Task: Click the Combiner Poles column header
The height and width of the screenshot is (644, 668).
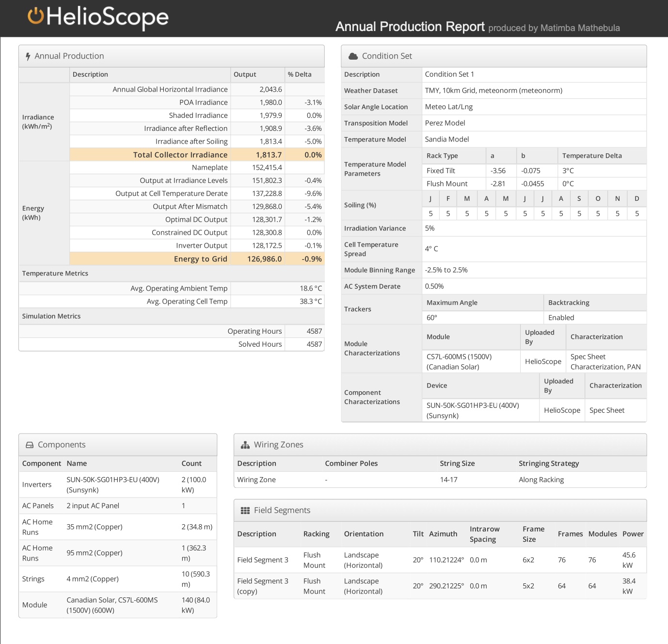Action: (x=351, y=464)
